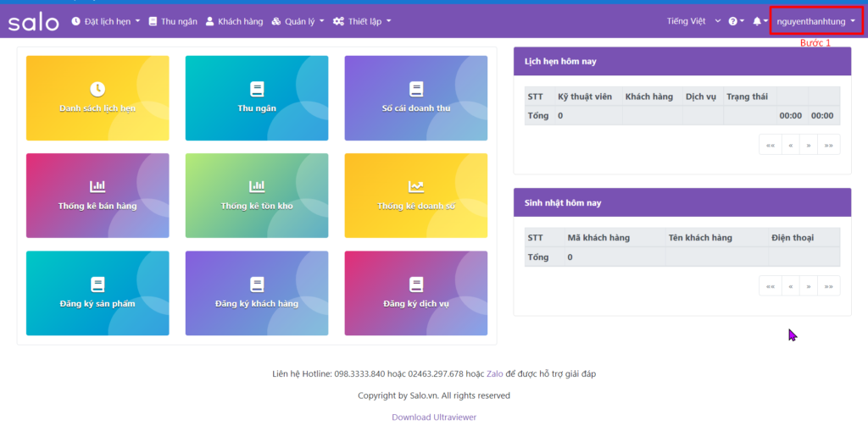Viewport: 868px width, 431px height.
Task: Select Thu ngân in the navbar
Action: pos(172,21)
